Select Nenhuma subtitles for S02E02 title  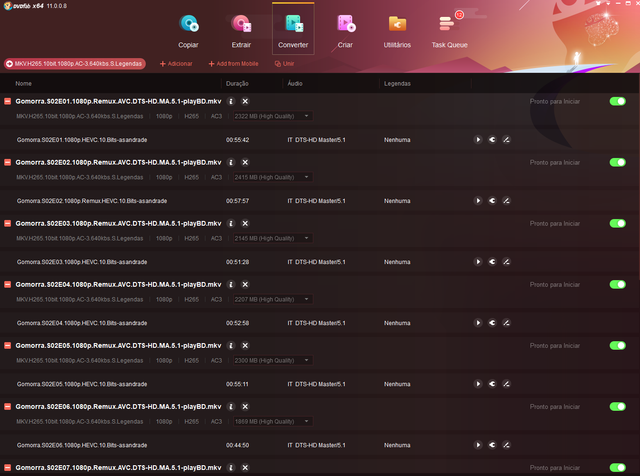[x=397, y=201]
